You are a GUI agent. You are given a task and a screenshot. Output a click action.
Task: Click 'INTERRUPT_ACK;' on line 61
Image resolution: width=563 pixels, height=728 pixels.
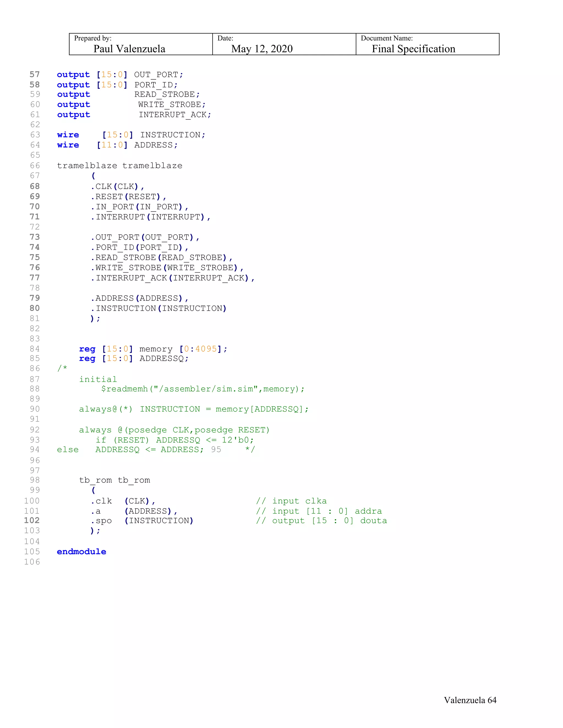pos(175,115)
